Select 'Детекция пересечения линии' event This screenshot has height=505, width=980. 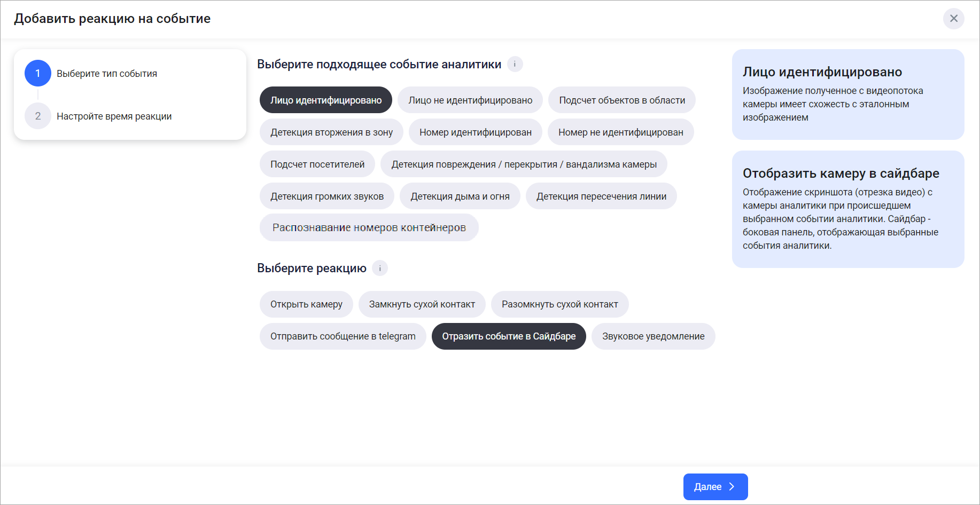[x=601, y=196]
